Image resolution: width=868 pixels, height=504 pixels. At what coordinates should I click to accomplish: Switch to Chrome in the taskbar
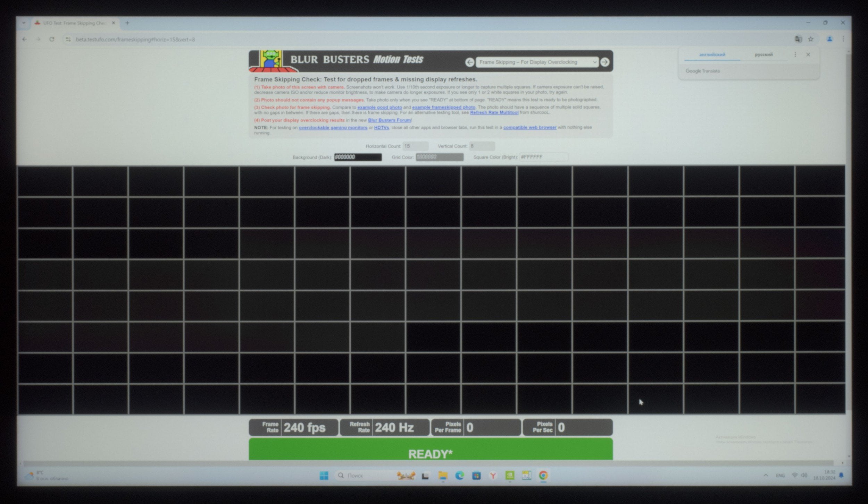(x=543, y=476)
